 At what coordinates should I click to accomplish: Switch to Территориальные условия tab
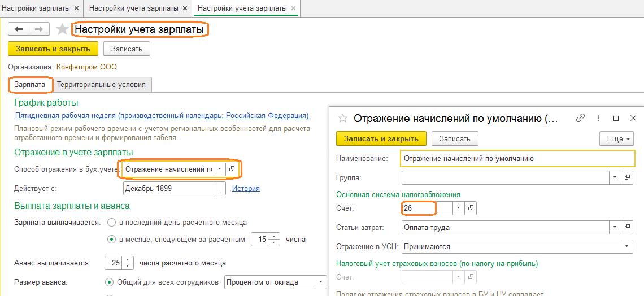pos(101,85)
